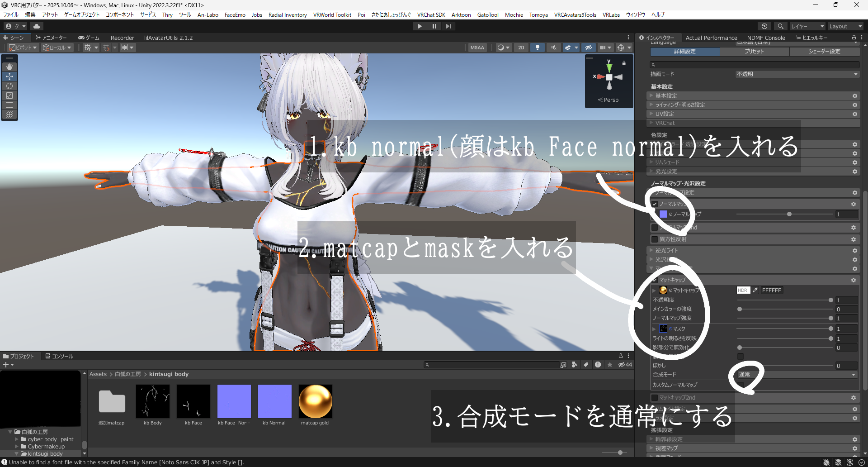Click the matcap gear settings icon
Screen dimensions: 868x467
coord(854,280)
